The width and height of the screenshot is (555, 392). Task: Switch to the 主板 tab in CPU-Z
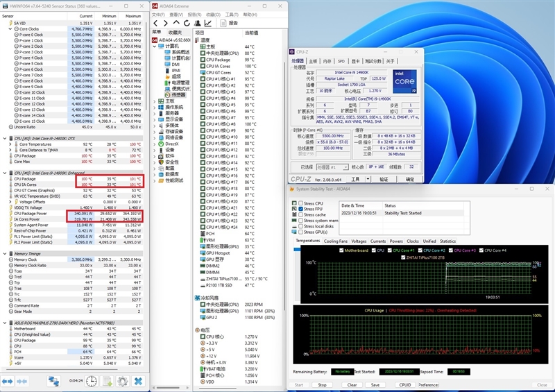point(314,61)
